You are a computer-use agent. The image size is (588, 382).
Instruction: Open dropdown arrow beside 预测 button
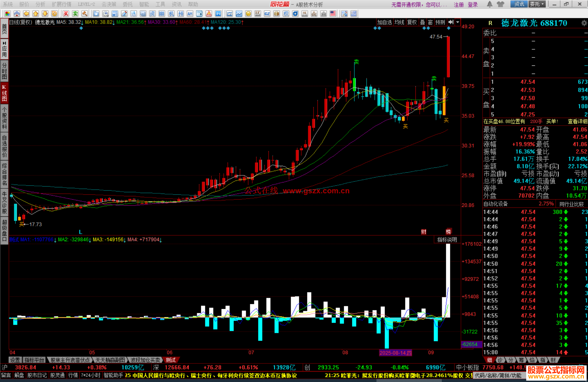coord(458,22)
